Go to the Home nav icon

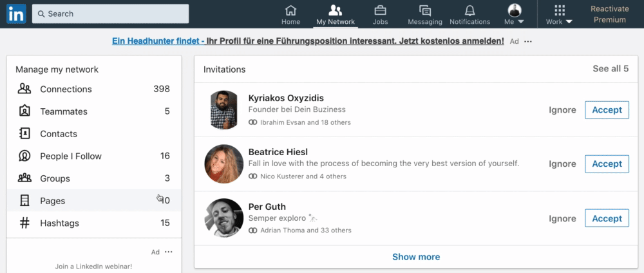click(x=291, y=10)
